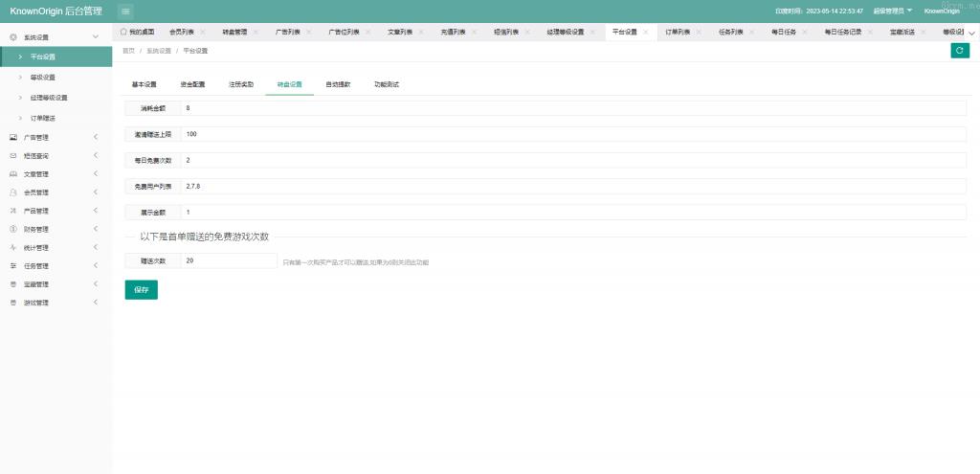Open the 超级管理员 user dropdown
980x474 pixels.
pos(892,11)
